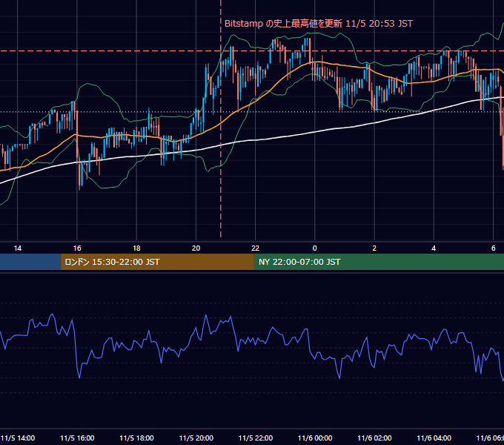Click the 11/6 00:00 date label

pos(315,438)
